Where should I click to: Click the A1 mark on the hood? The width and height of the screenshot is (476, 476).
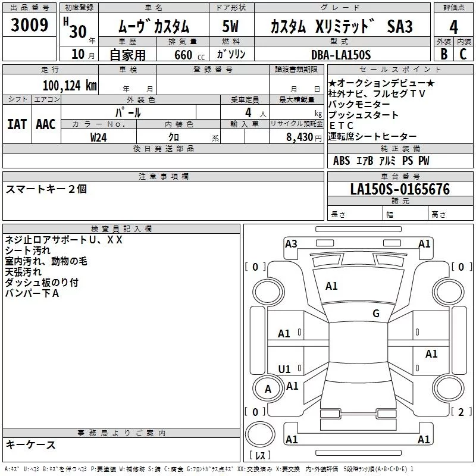pos(331,286)
